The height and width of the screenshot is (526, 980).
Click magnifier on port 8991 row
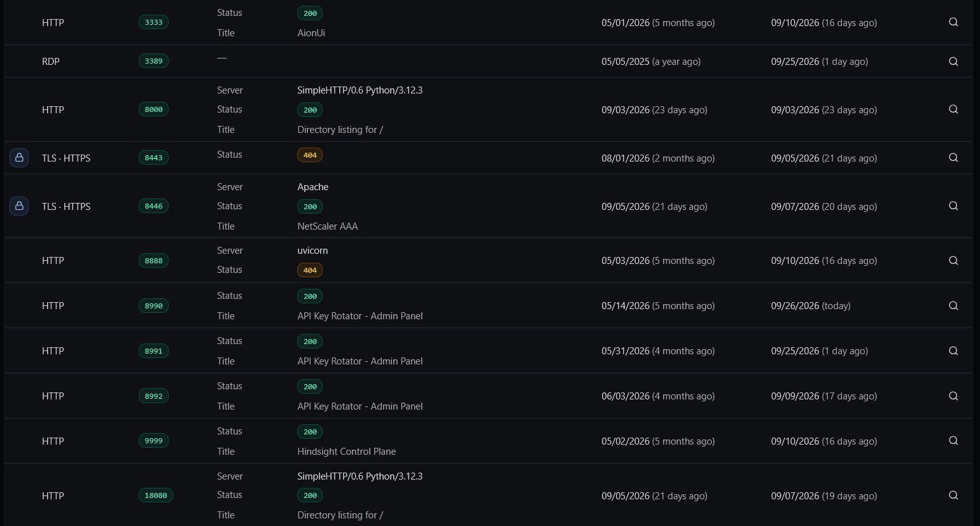953,351
